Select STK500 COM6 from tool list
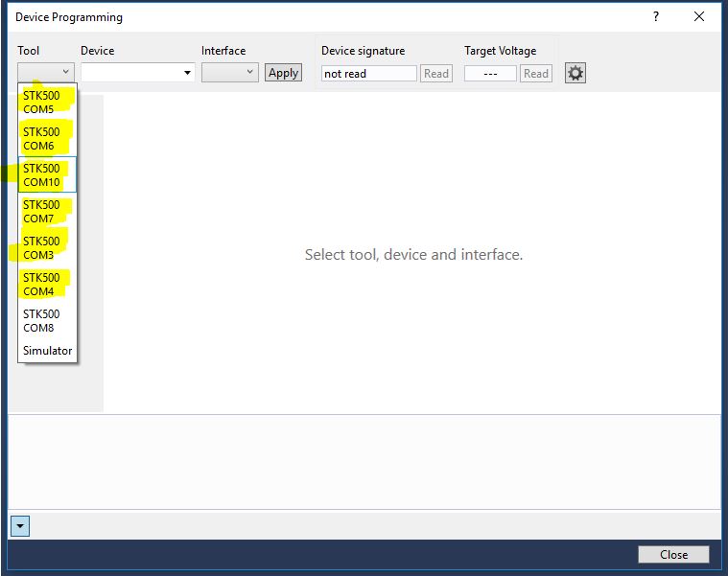The image size is (728, 576). [47, 139]
